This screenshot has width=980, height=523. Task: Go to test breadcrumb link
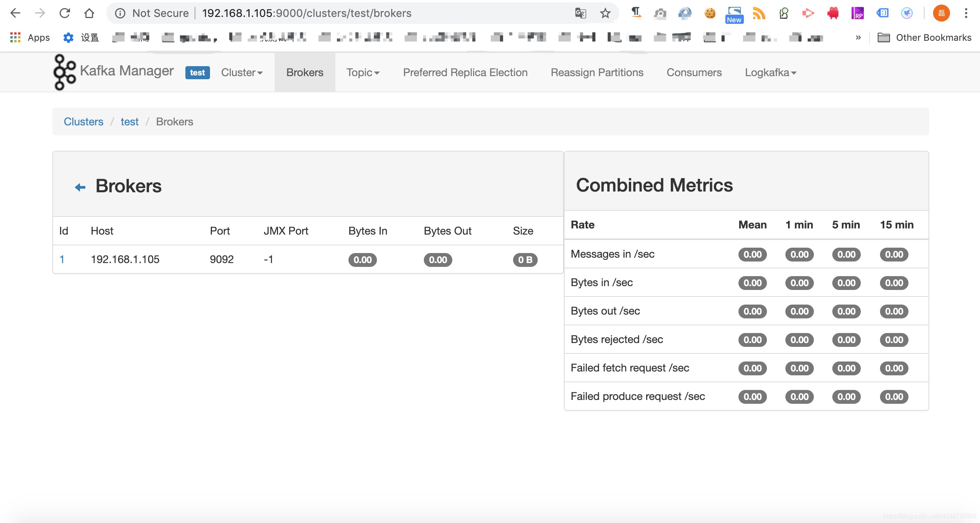click(x=130, y=122)
